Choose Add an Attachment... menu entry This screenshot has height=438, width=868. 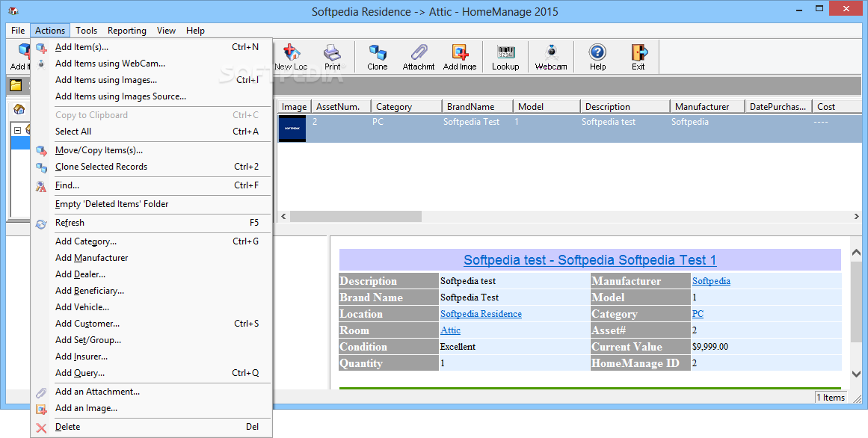coord(152,392)
